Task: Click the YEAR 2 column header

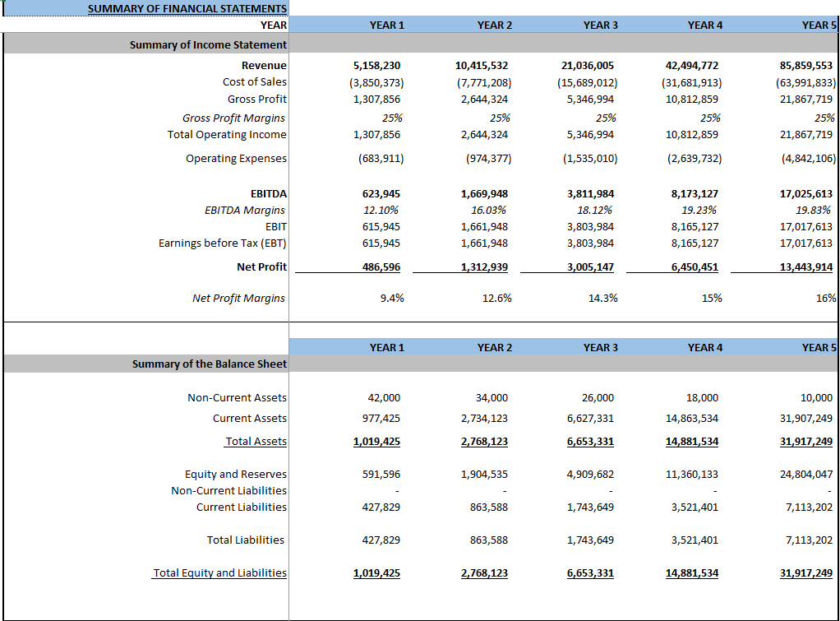Action: 492,25
